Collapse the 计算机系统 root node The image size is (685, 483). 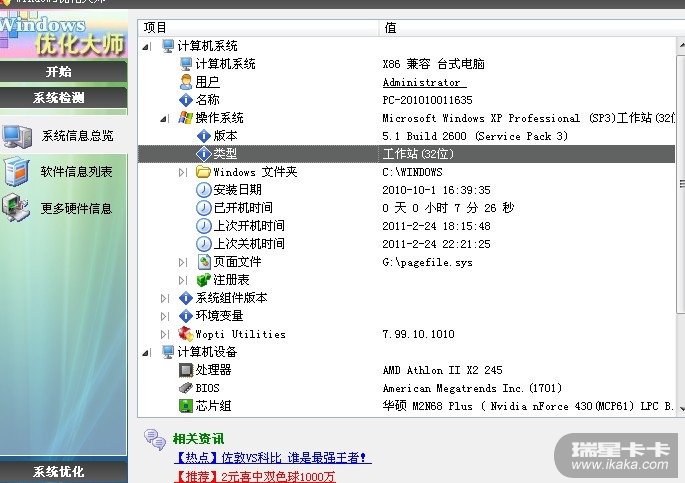(x=146, y=46)
